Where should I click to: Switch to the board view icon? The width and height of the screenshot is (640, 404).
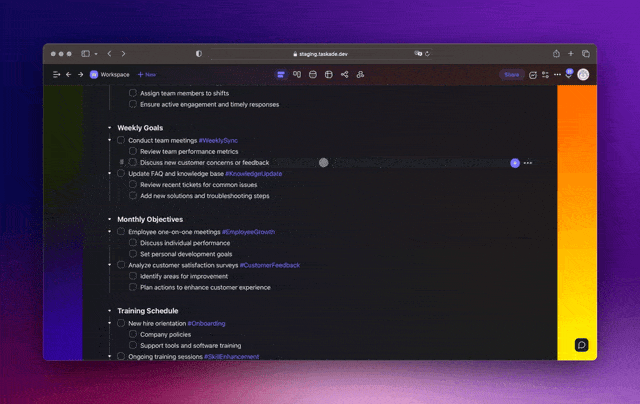click(x=297, y=74)
